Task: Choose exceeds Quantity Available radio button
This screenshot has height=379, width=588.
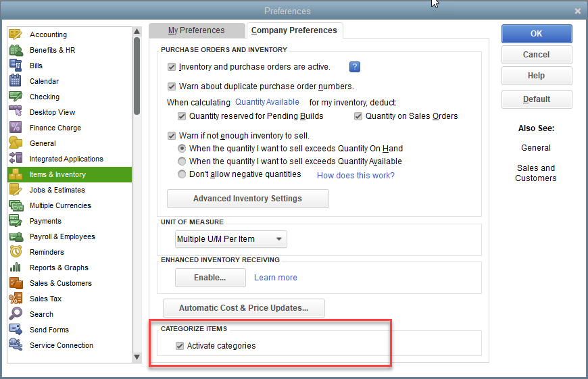Action: (x=182, y=161)
